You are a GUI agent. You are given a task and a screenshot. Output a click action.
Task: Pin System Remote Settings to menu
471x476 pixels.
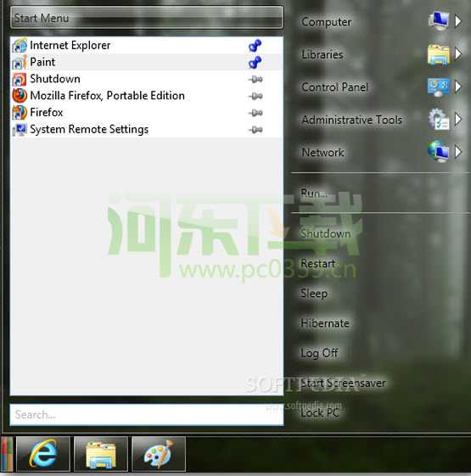pos(255,130)
